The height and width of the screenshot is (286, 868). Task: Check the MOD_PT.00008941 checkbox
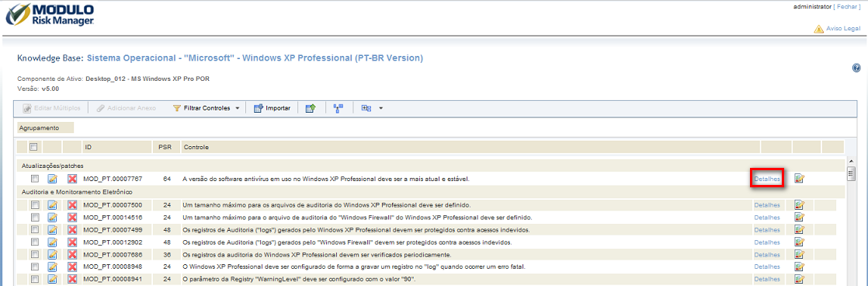click(x=35, y=279)
